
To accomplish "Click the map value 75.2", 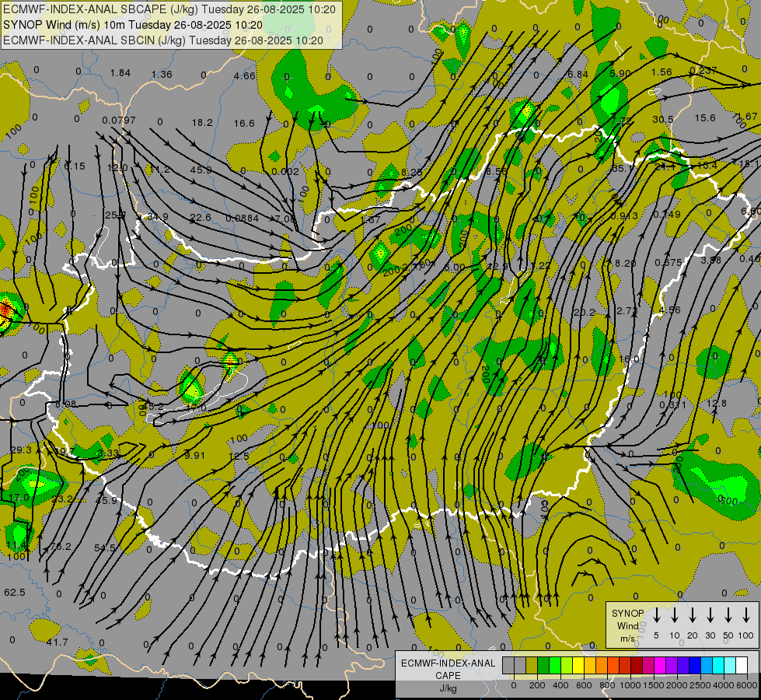I will point(61,547).
